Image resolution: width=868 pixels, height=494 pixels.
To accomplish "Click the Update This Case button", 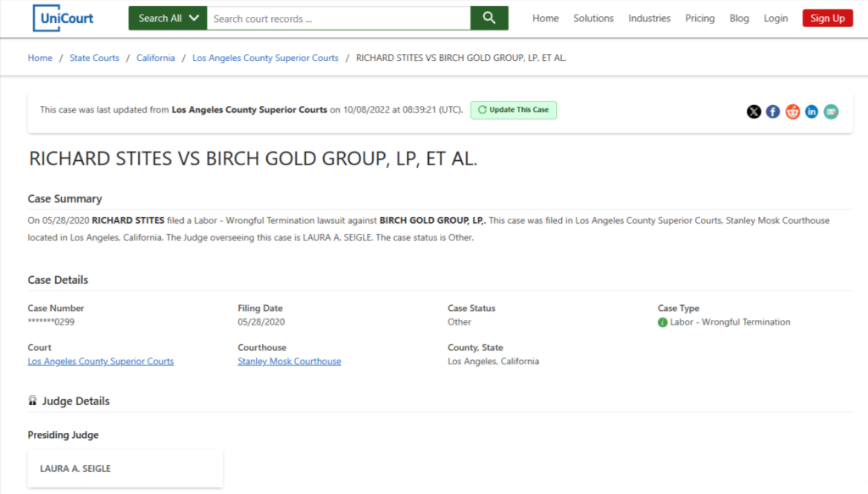I will point(514,109).
